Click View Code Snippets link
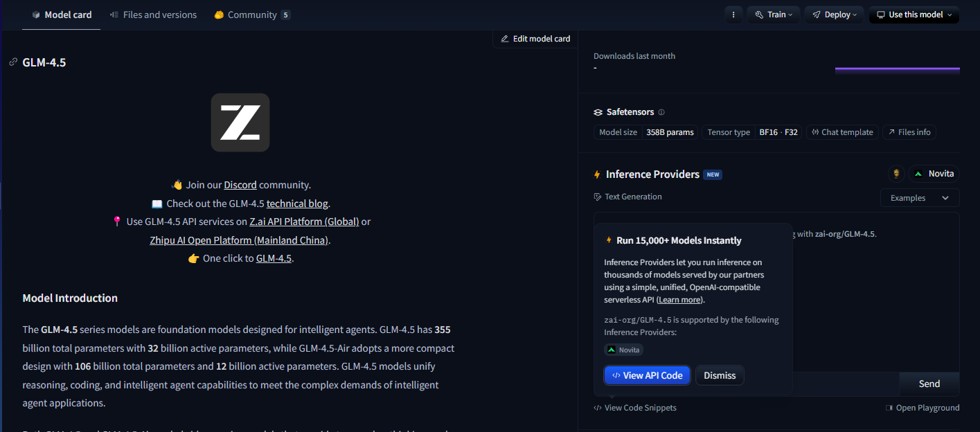 pyautogui.click(x=635, y=408)
